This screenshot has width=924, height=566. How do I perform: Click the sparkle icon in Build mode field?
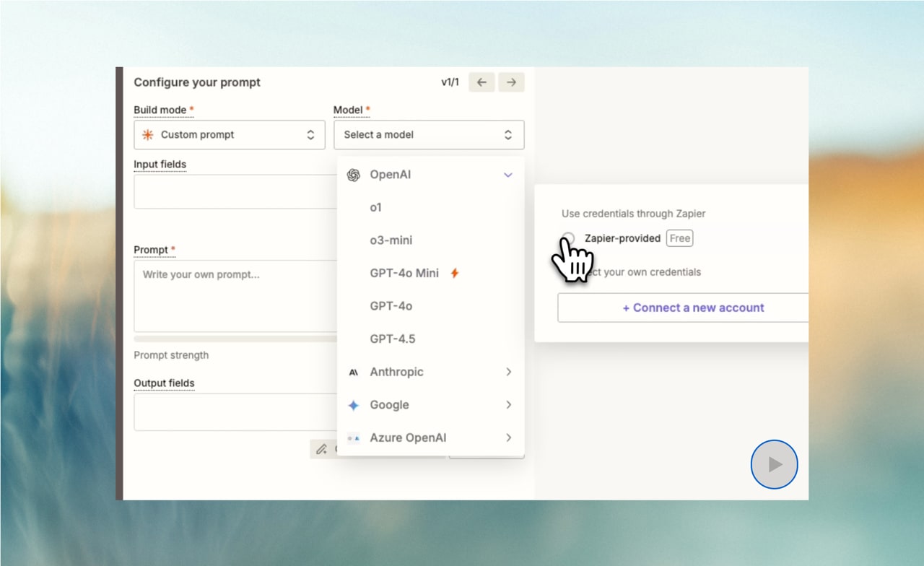tap(147, 134)
